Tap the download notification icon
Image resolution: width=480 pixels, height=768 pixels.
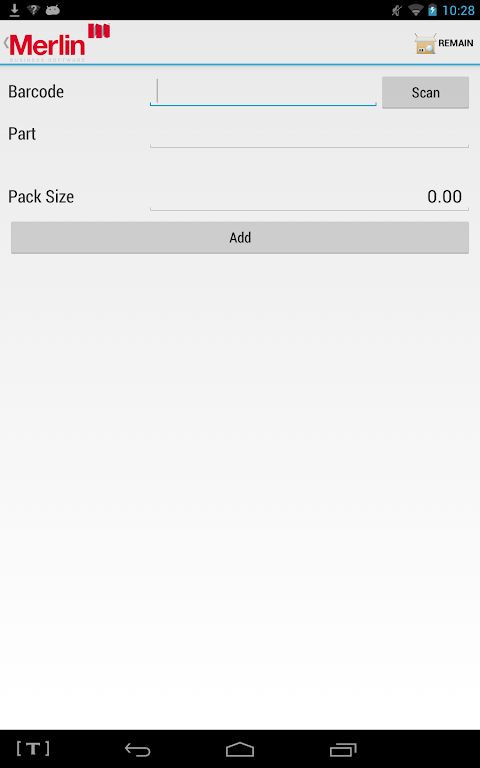[15, 10]
